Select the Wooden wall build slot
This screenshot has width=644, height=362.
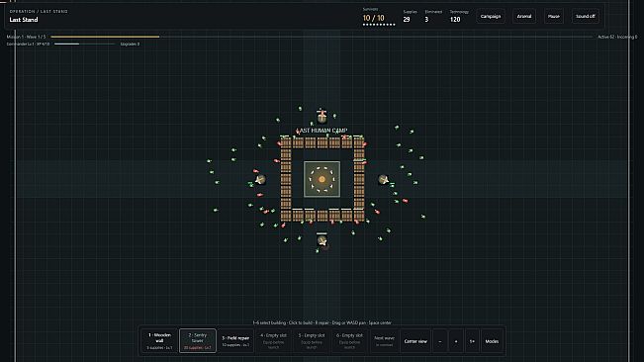click(x=159, y=341)
